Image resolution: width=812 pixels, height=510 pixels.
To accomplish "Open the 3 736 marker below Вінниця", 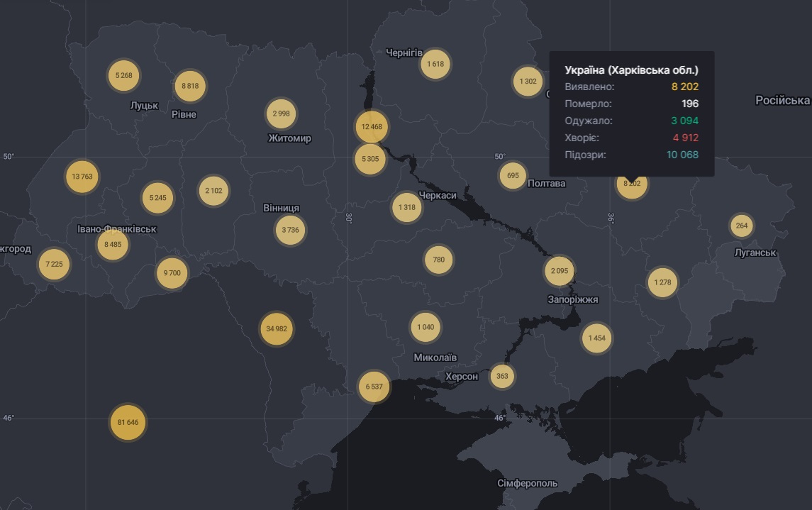I will [x=290, y=230].
